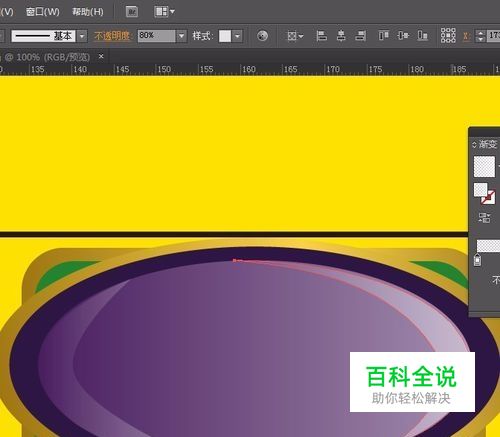Click the Go to Bridge icon
Viewport: 500px width, 437px height.
132,12
